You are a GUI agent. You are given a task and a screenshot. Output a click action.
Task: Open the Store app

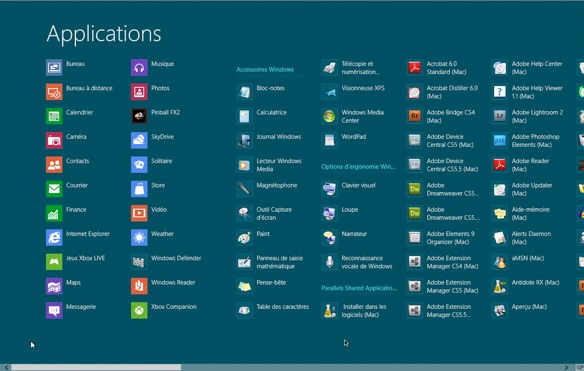(139, 189)
